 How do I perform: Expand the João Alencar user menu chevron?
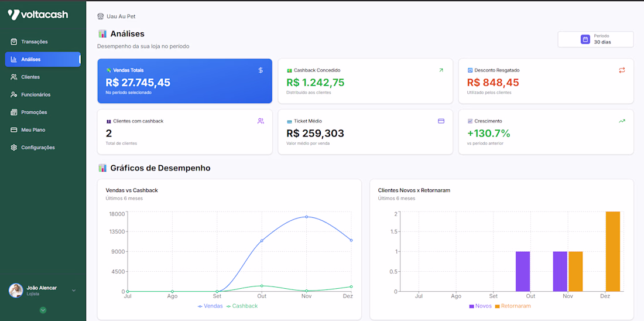pyautogui.click(x=74, y=291)
